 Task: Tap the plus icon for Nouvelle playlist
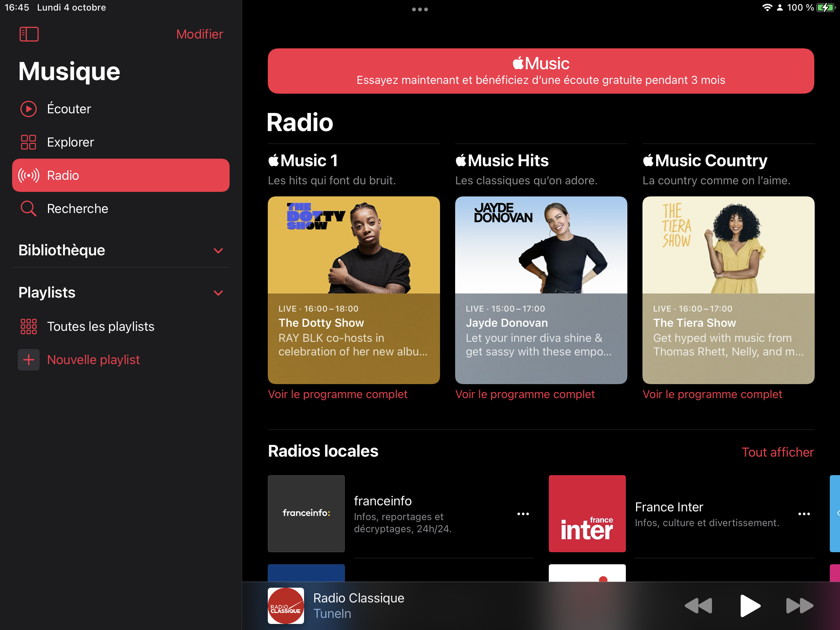(x=28, y=360)
